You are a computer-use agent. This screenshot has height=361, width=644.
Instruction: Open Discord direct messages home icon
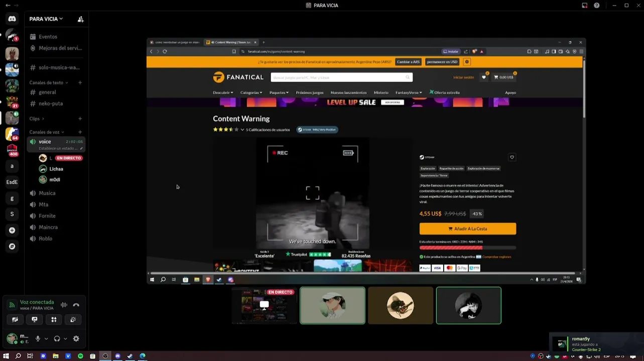pos(12,19)
